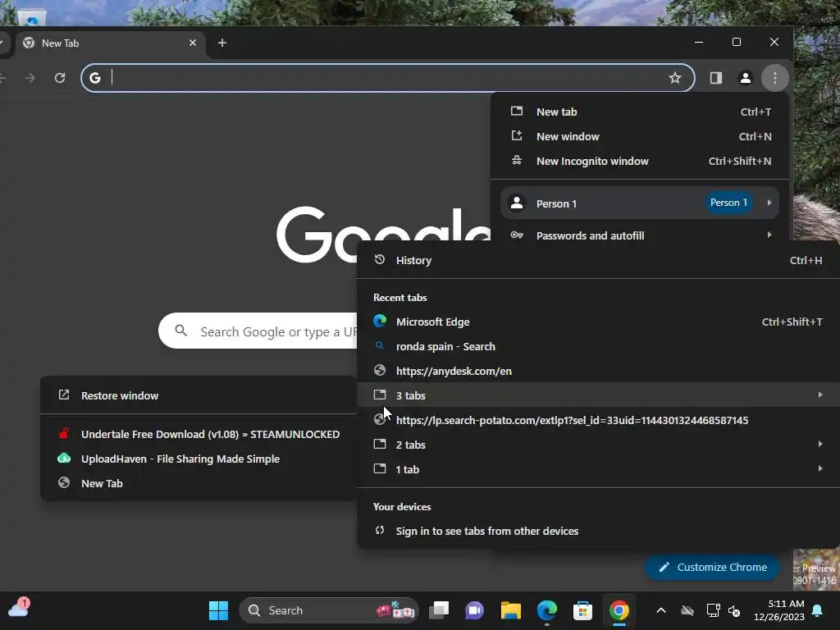Viewport: 840px width, 630px height.
Task: Expand Passwords and autofill submenu
Action: click(x=640, y=235)
